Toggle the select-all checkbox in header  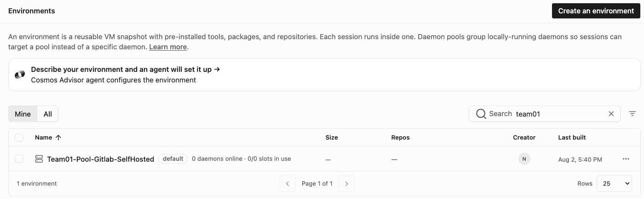(x=19, y=138)
